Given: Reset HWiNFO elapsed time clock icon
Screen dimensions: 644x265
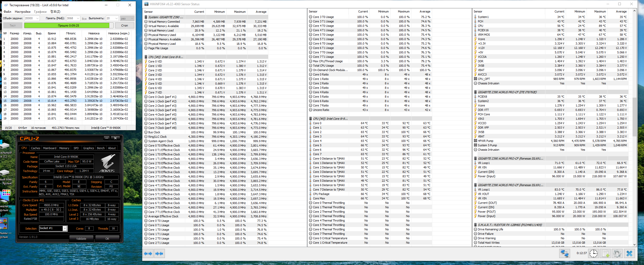Looking at the screenshot, I should pos(593,254).
